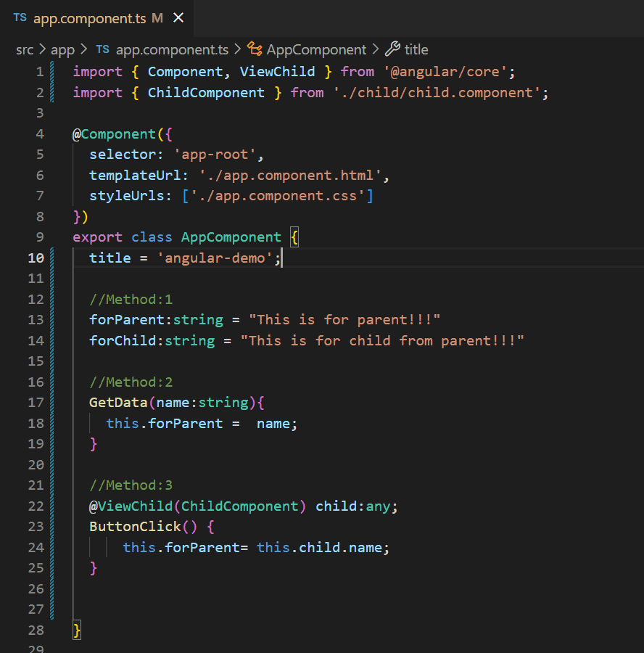This screenshot has width=644, height=653.
Task: Click the //Method:1 comment
Action: (x=131, y=300)
